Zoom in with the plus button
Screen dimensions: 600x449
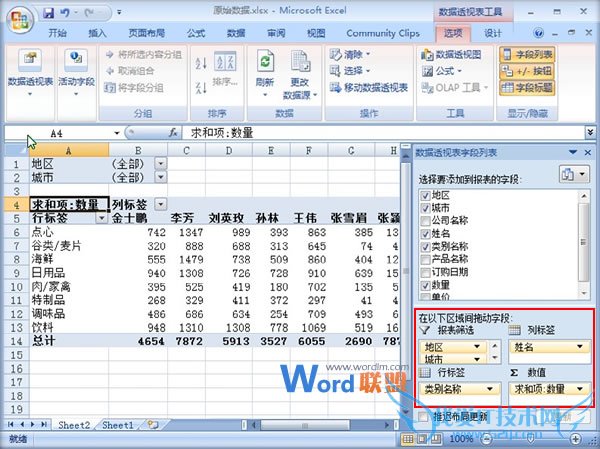pyautogui.click(x=576, y=439)
